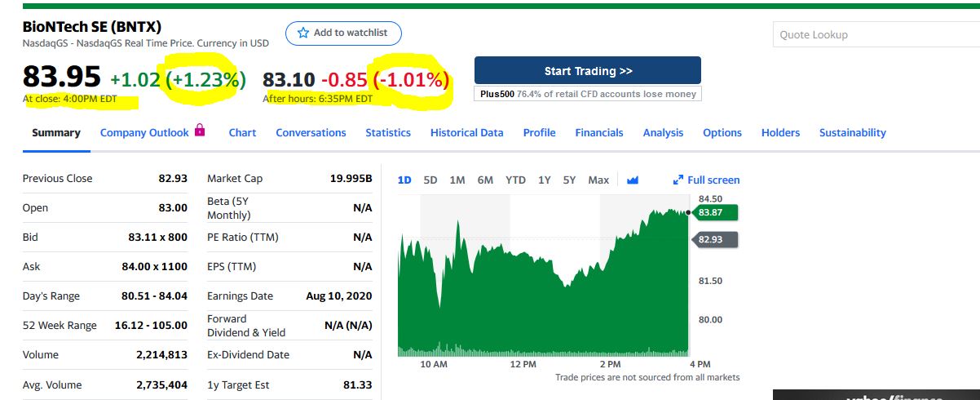Open the Sustainability tab

(852, 133)
